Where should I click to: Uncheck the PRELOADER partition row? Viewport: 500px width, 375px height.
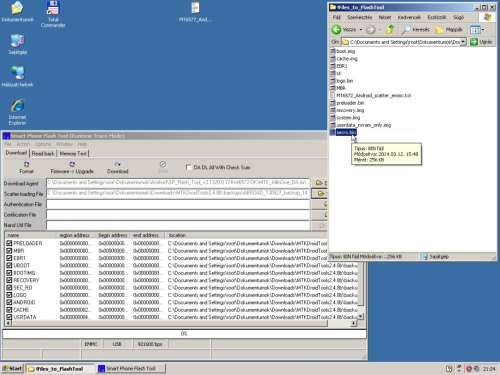[x=9, y=243]
